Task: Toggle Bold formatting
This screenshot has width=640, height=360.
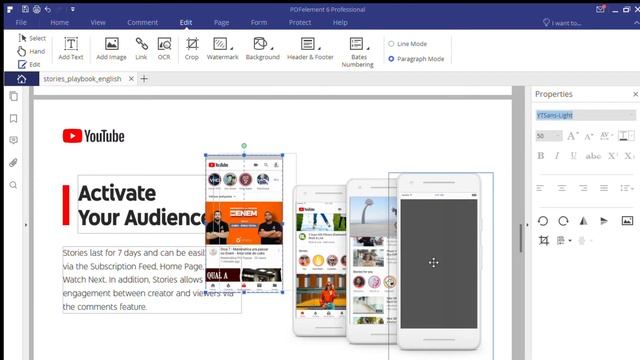Action: point(541,156)
